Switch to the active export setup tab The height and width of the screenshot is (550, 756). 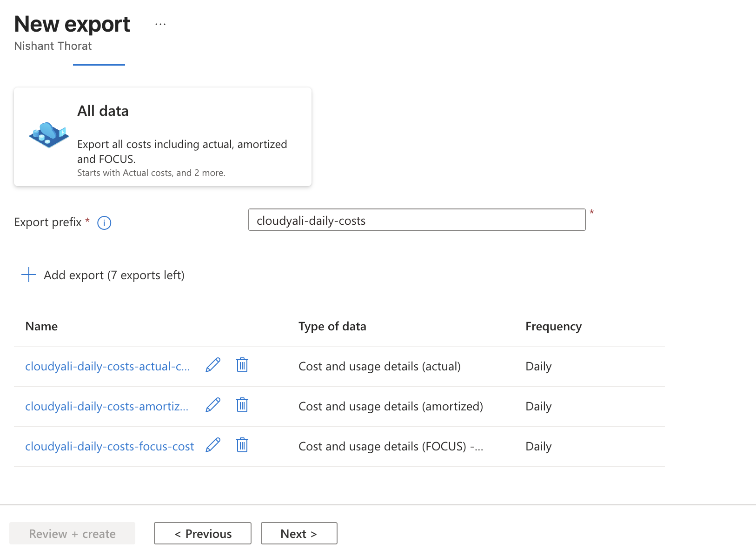pos(99,65)
